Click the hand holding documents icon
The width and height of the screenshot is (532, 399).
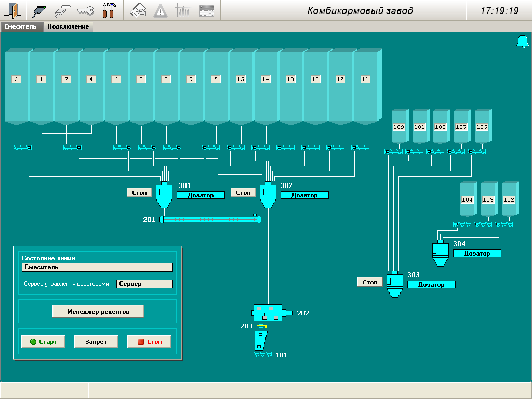coord(138,10)
